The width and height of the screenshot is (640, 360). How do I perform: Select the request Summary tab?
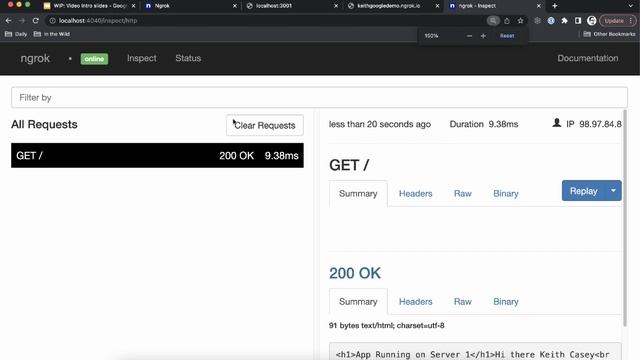click(x=358, y=193)
